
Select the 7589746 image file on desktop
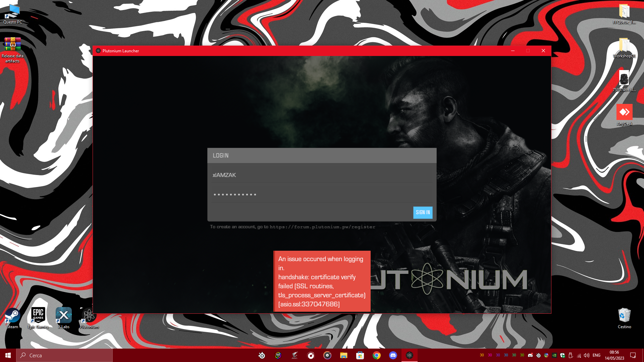point(624,81)
